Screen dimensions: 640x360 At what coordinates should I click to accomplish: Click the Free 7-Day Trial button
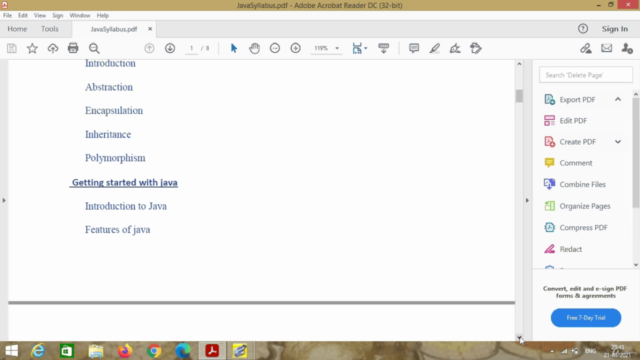pos(586,318)
